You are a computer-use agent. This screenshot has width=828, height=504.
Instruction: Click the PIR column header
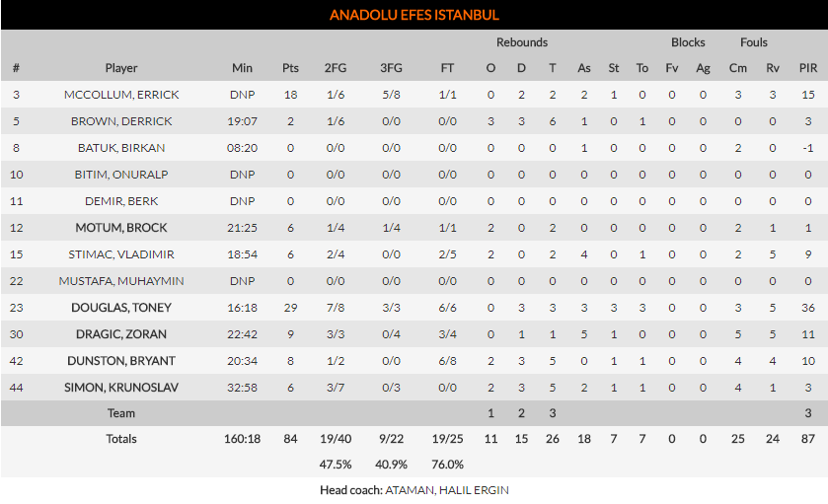coord(807,68)
